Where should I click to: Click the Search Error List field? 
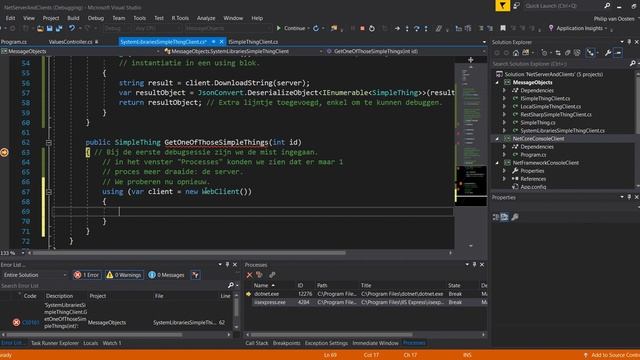(x=114, y=286)
